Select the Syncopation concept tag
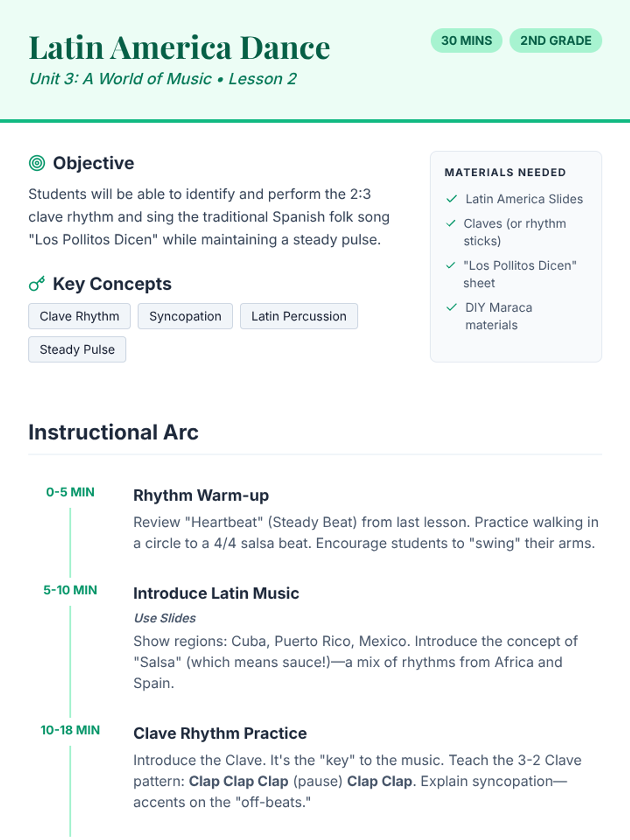This screenshot has width=630, height=840. point(185,316)
